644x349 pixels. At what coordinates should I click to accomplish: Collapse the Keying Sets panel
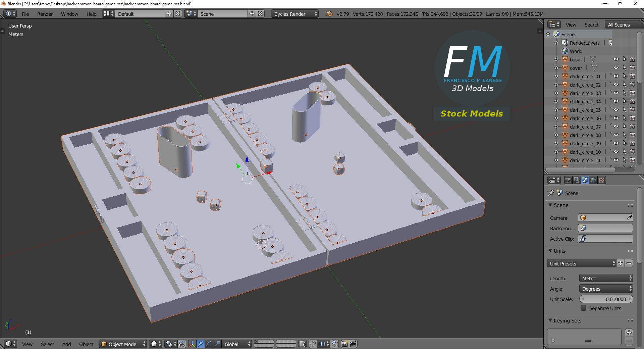(x=550, y=320)
